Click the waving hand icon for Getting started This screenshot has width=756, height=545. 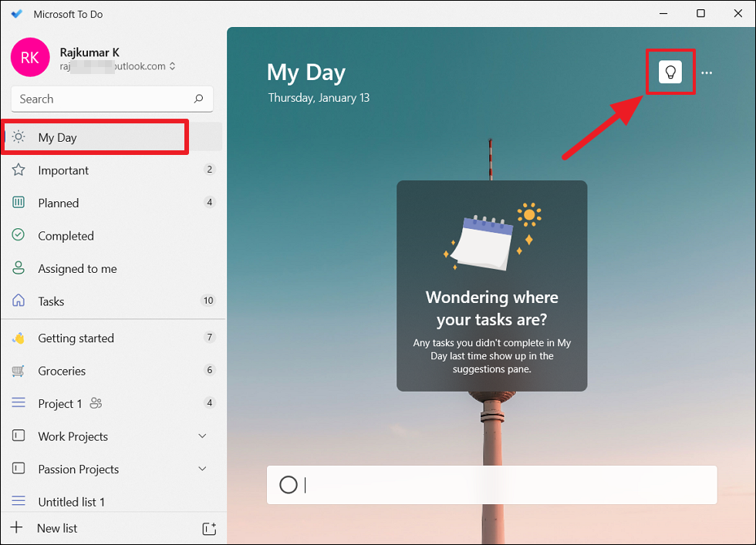click(x=19, y=338)
